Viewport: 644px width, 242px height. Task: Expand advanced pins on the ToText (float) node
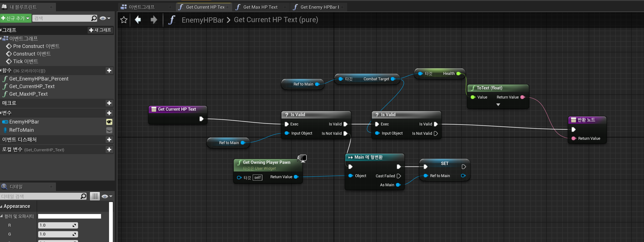coord(498,105)
